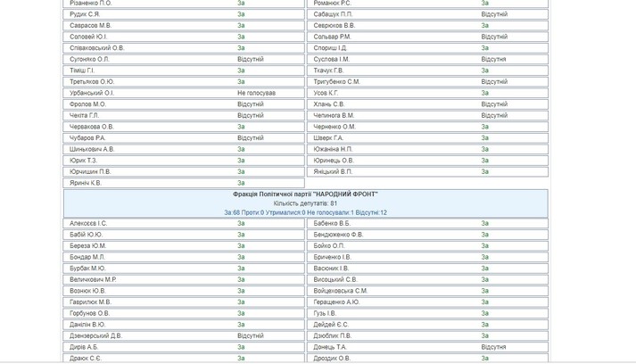Click the faction header "НАРОДНИЙ ФРОНТ"
636x364 pixels.
(x=305, y=194)
